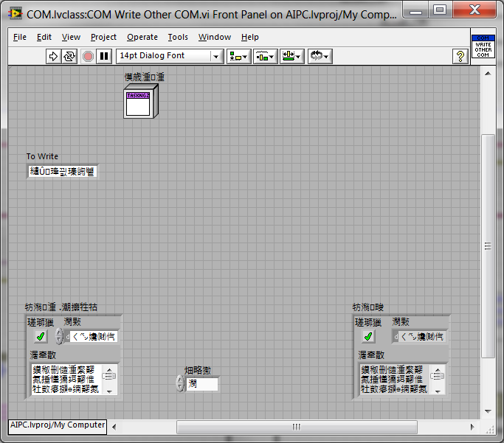Toggle the green checkmark in right error cluster

[368, 336]
